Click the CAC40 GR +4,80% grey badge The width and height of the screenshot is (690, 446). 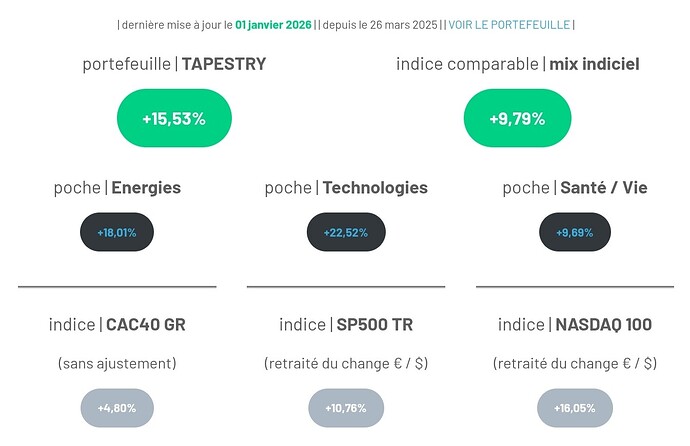(117, 408)
